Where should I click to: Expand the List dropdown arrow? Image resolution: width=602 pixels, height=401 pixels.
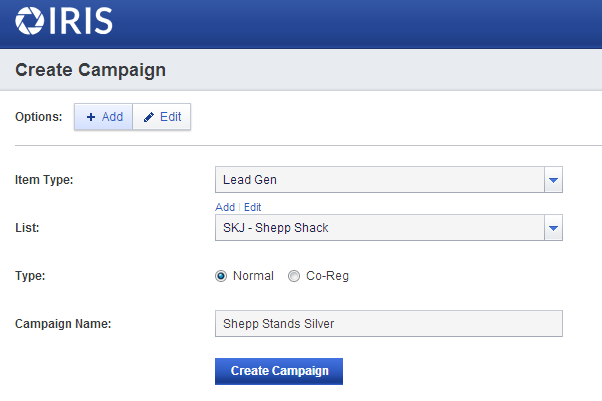[553, 228]
